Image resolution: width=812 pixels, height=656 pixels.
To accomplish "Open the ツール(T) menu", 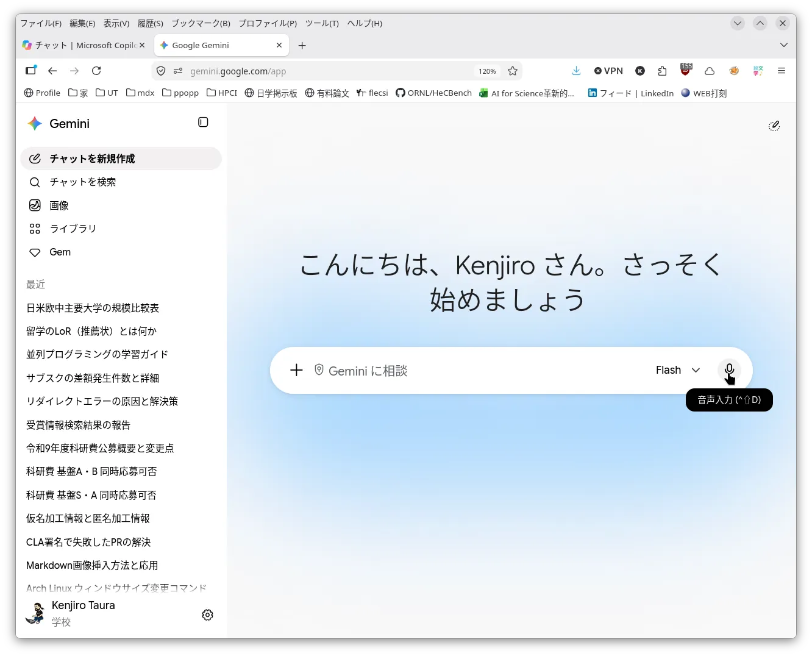I will coord(322,23).
